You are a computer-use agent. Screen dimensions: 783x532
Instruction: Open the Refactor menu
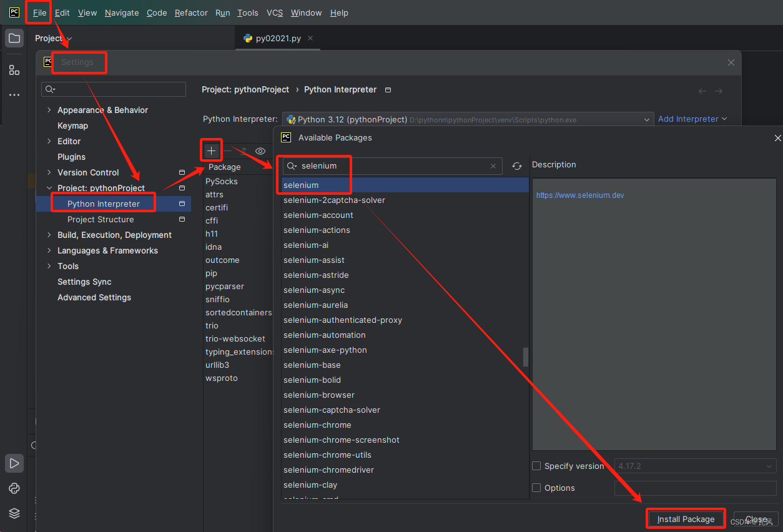click(191, 12)
